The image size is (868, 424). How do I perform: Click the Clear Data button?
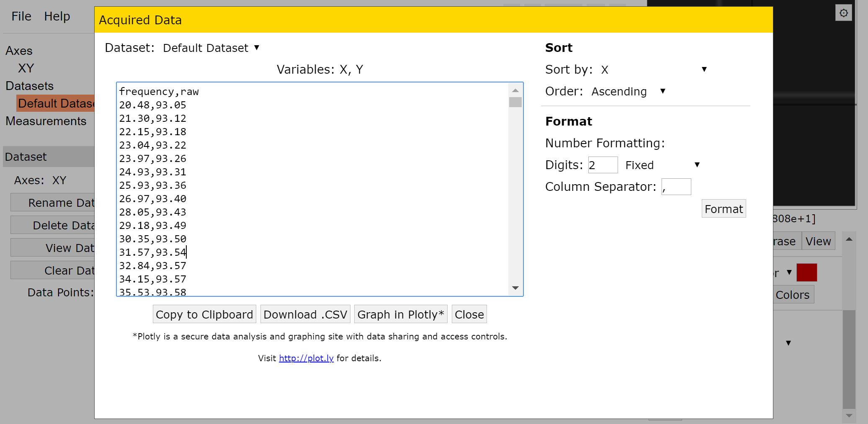click(52, 271)
